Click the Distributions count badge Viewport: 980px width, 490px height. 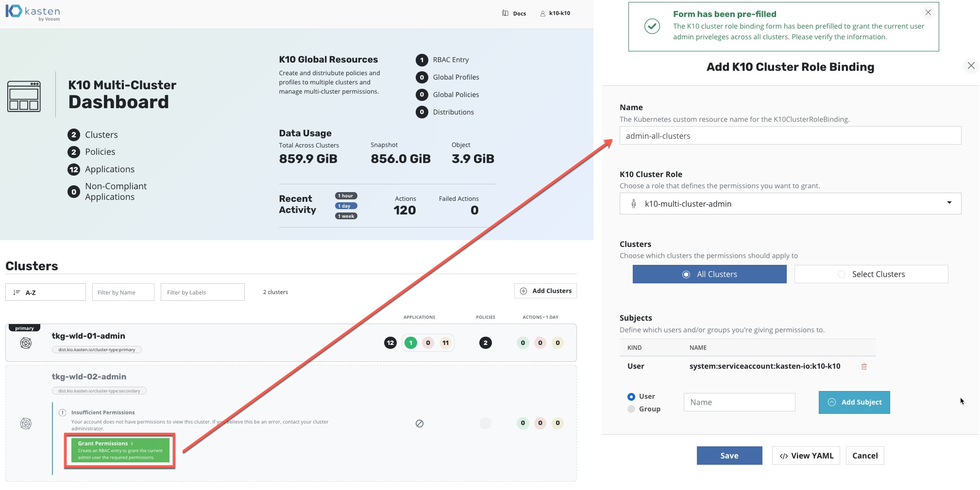(422, 112)
